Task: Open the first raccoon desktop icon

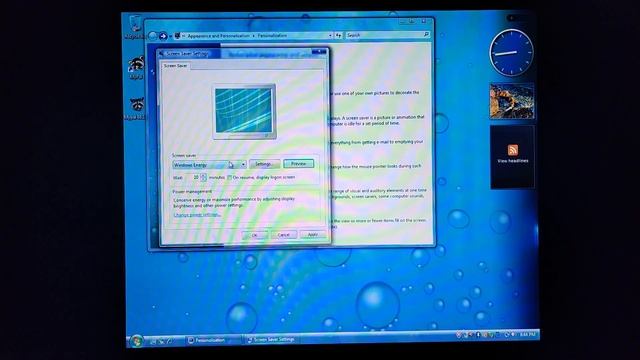Action: (x=136, y=67)
